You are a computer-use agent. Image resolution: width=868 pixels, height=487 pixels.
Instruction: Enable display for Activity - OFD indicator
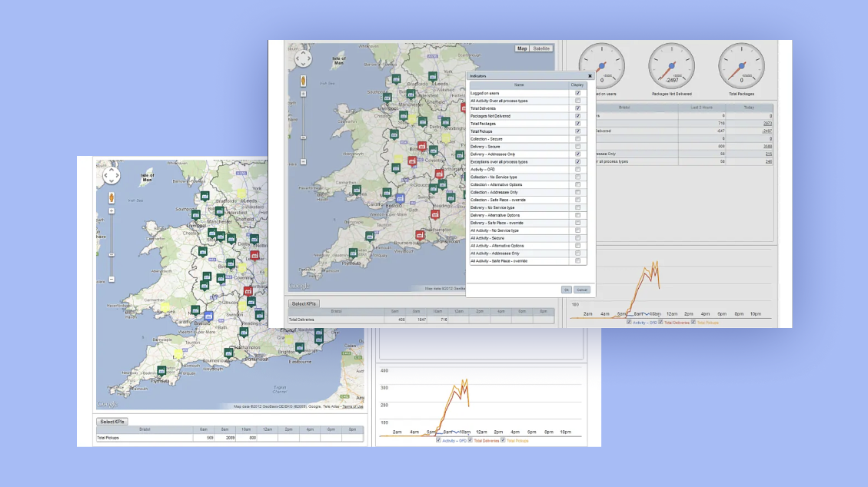pos(577,170)
